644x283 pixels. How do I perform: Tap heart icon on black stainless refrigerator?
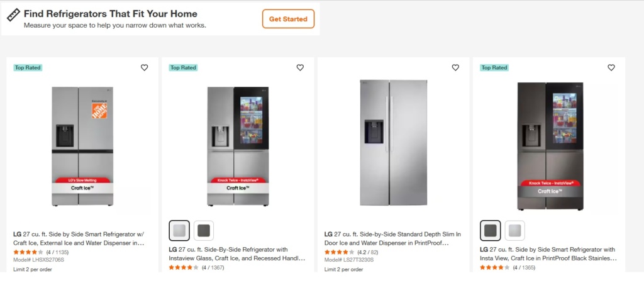[611, 68]
